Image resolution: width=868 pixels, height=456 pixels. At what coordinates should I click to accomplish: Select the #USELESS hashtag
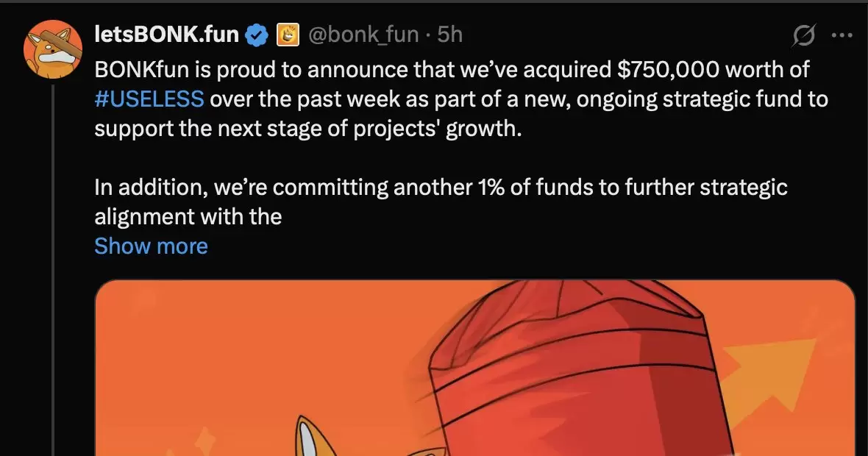point(149,99)
